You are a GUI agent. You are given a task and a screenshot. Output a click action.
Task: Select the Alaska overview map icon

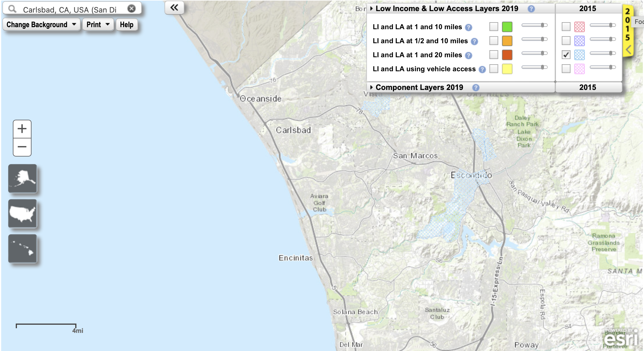click(x=23, y=179)
